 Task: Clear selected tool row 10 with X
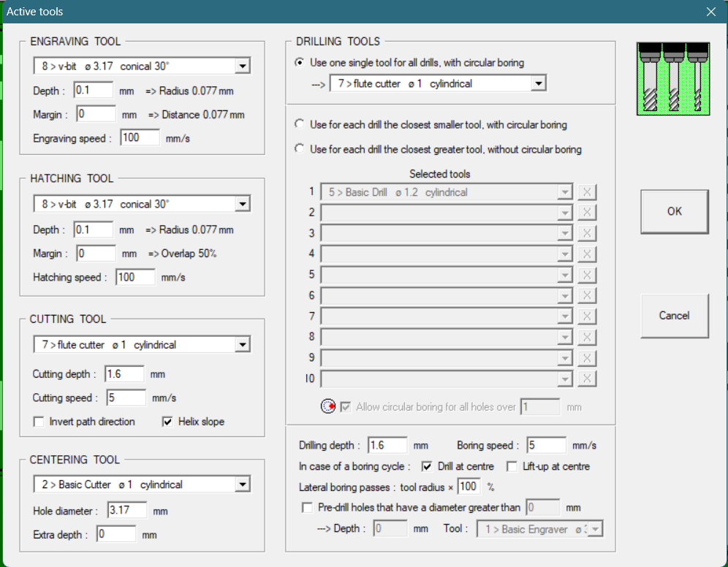pyautogui.click(x=587, y=378)
